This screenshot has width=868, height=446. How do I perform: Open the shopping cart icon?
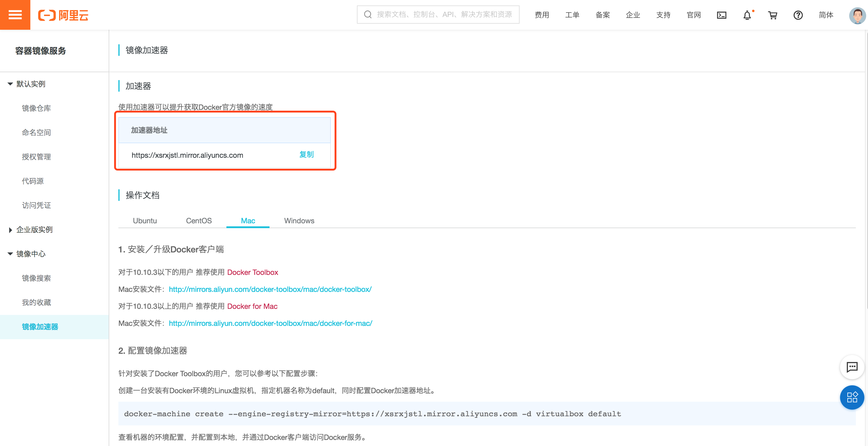click(772, 15)
